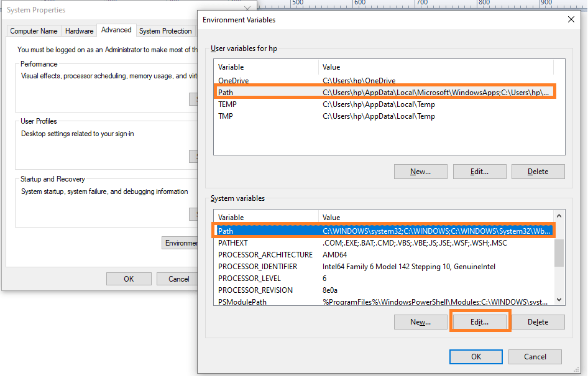
Task: Click the system variables scrollbar thumb
Action: point(559,253)
